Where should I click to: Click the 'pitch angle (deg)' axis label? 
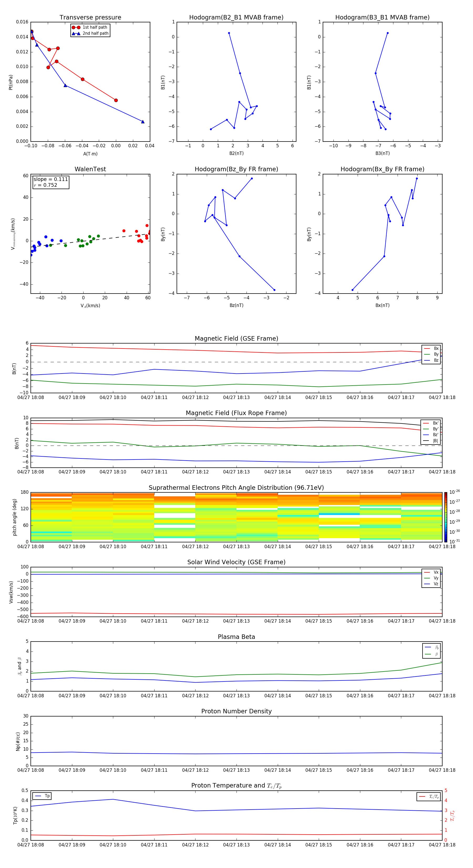[x=14, y=517]
